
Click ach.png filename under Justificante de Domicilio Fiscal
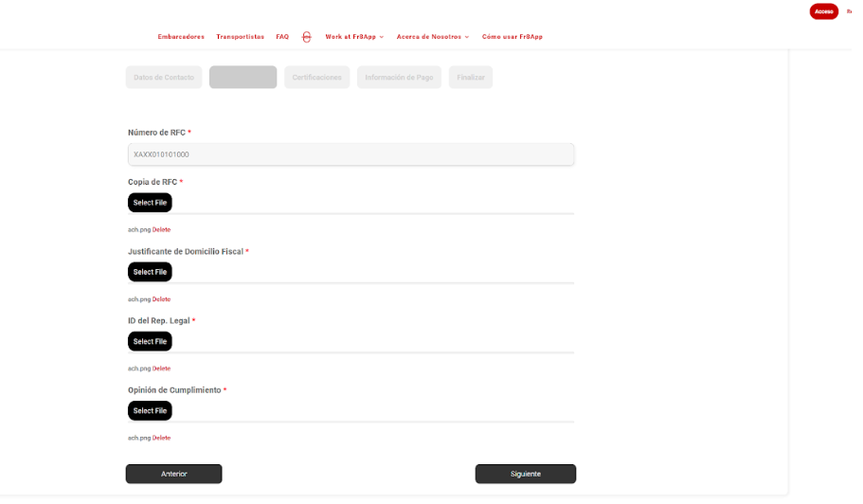click(x=139, y=299)
